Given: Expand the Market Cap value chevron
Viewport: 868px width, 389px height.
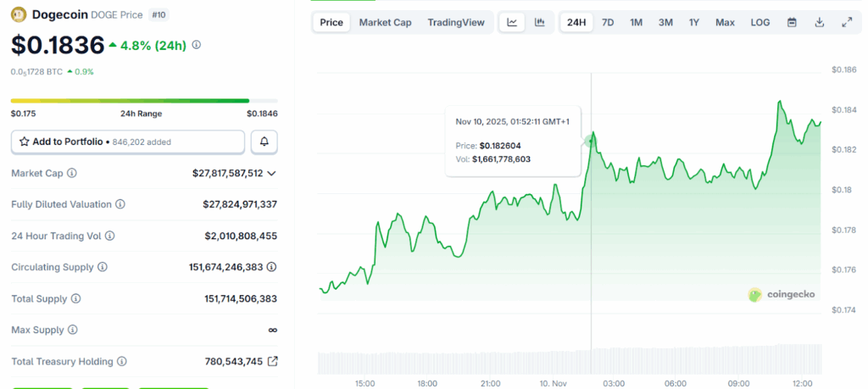Looking at the screenshot, I should click(271, 173).
